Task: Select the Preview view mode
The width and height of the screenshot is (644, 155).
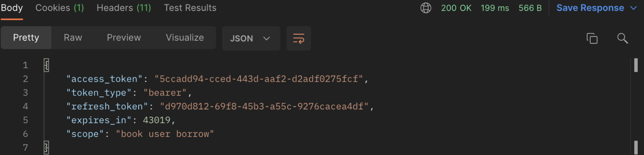Action: pyautogui.click(x=124, y=38)
